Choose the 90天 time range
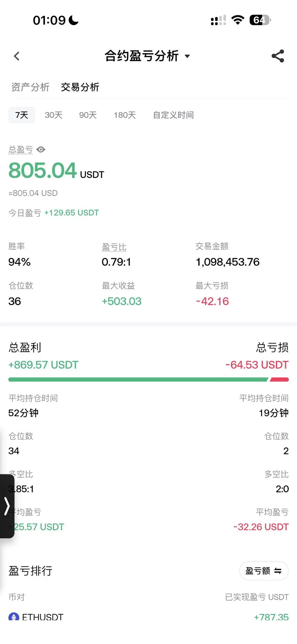Viewport: 297px width, 644px height. pyautogui.click(x=88, y=115)
